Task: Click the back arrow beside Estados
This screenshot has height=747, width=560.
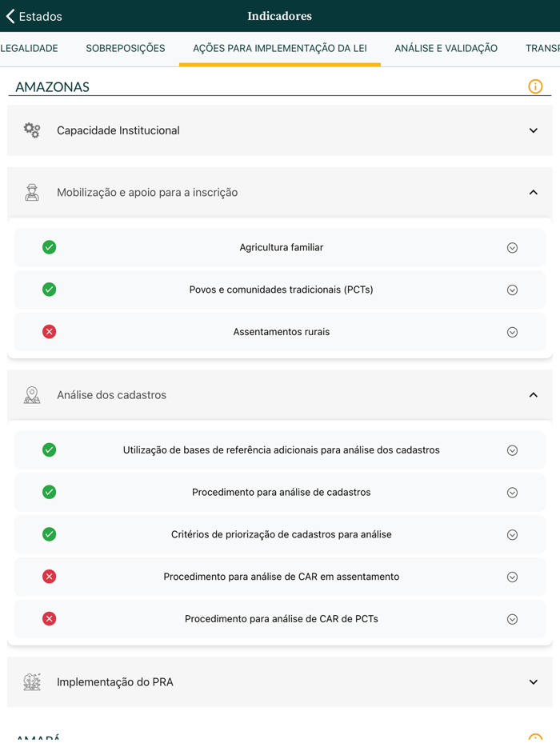Action: point(10,16)
